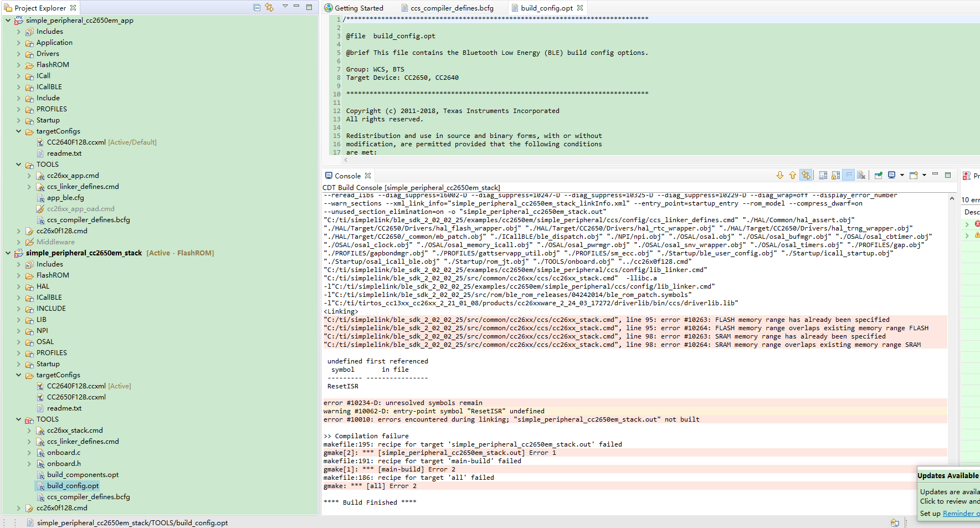Select the FlashROM folder in app project
Screen dimensions: 980x528
47,65
